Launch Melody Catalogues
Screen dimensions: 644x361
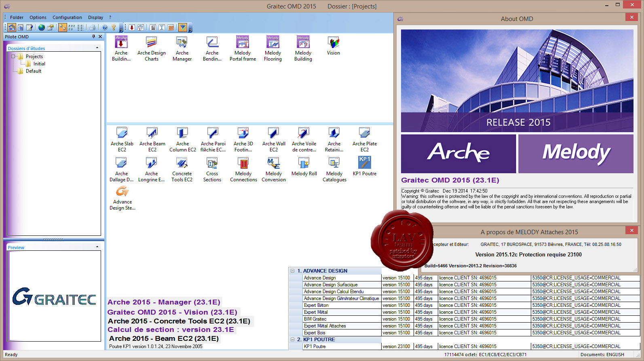[334, 169]
